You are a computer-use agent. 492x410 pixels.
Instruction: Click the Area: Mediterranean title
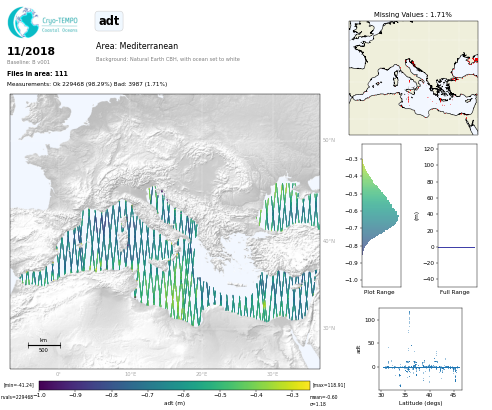pyautogui.click(x=137, y=46)
